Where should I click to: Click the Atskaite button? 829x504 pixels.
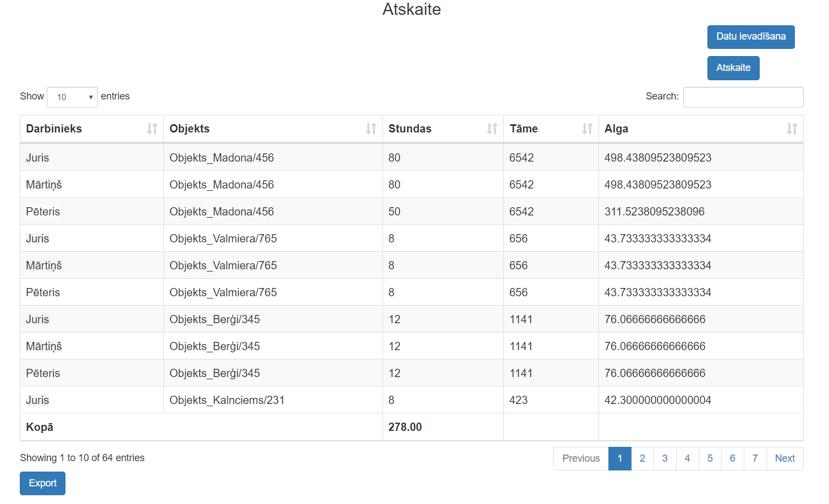[x=733, y=68]
